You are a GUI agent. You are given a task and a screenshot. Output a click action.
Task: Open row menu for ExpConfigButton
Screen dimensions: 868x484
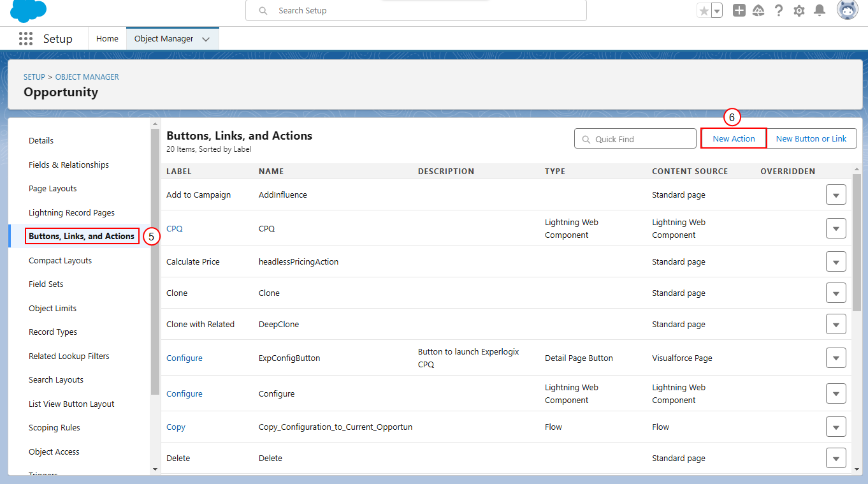pyautogui.click(x=835, y=358)
